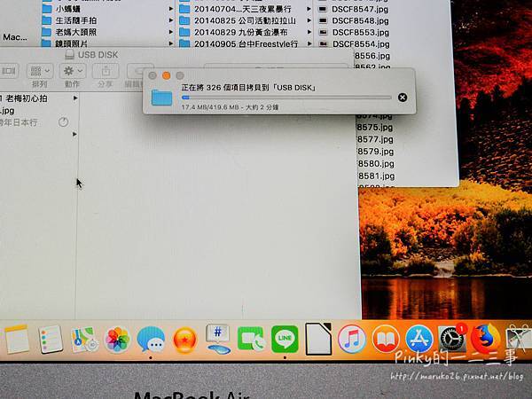Select the 老媽大頭照 folder
This screenshot has width=532, height=399.
point(76,32)
